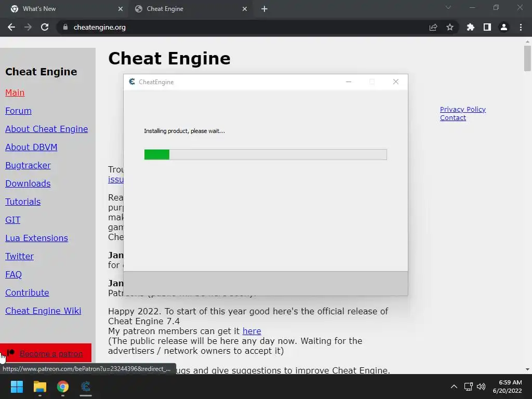532x399 pixels.
Task: Open Cheat Engine installer taskbar icon
Action: click(86, 387)
